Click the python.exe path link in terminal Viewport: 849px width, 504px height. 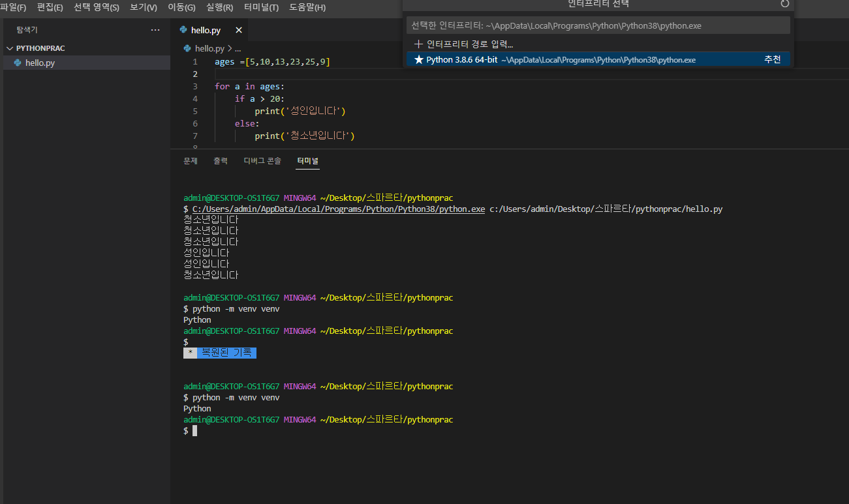pyautogui.click(x=339, y=209)
